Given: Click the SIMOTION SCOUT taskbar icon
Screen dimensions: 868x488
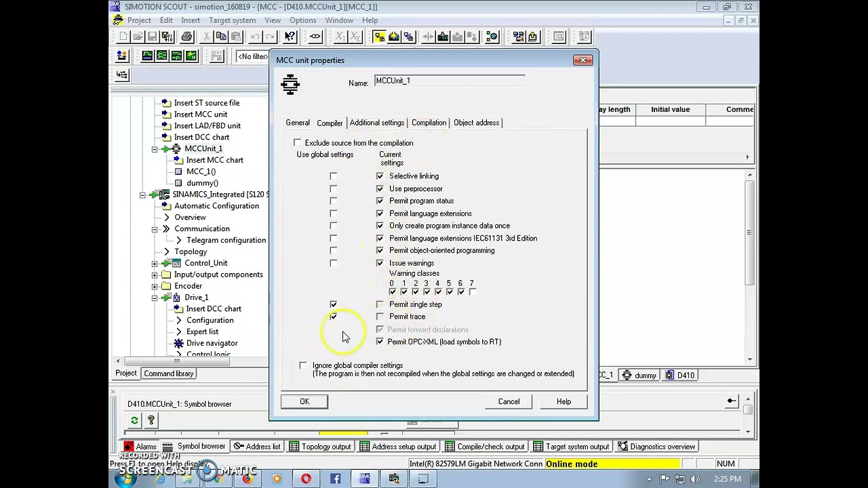Looking at the screenshot, I should point(365,479).
